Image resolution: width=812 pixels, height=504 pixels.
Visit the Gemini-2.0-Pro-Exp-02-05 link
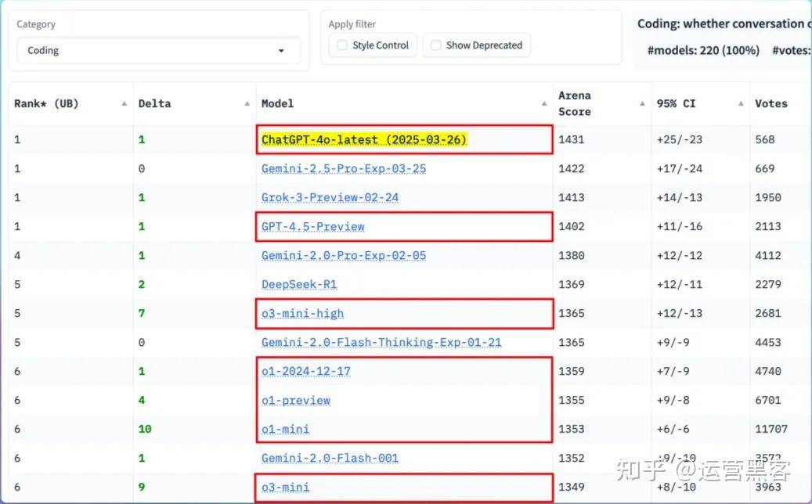pos(344,256)
